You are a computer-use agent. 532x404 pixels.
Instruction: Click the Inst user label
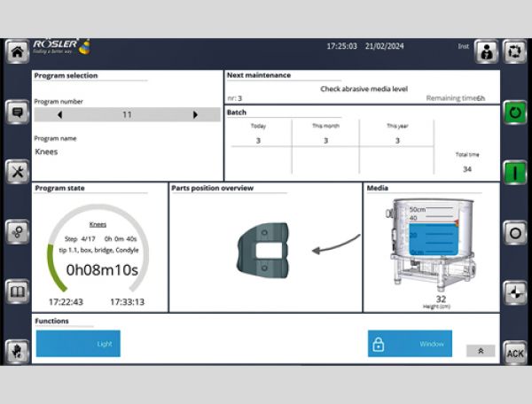(463, 46)
